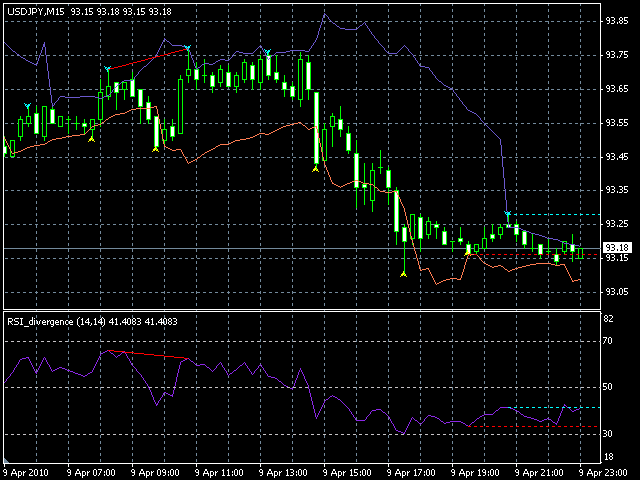
Task: Click the cyan dashed horizontal line in the RSI window
Action: tap(554, 407)
